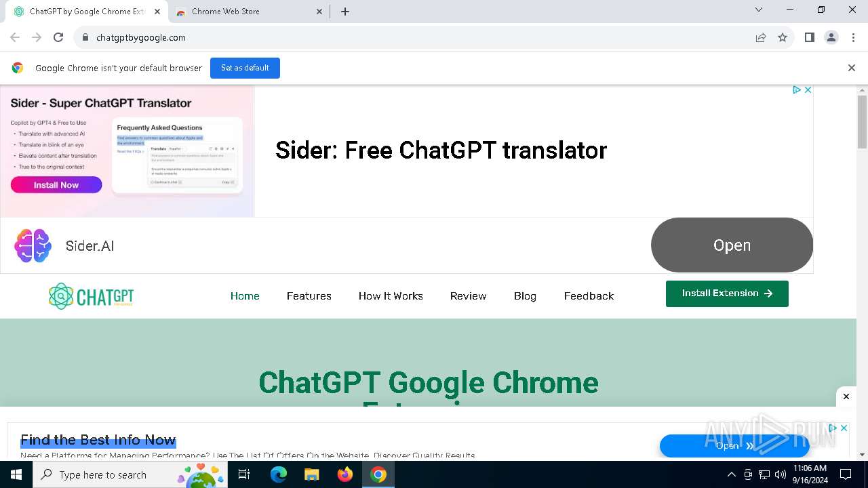Close the bottom ad overlay with X
Image resolution: width=868 pixels, height=488 pixels.
(x=846, y=396)
